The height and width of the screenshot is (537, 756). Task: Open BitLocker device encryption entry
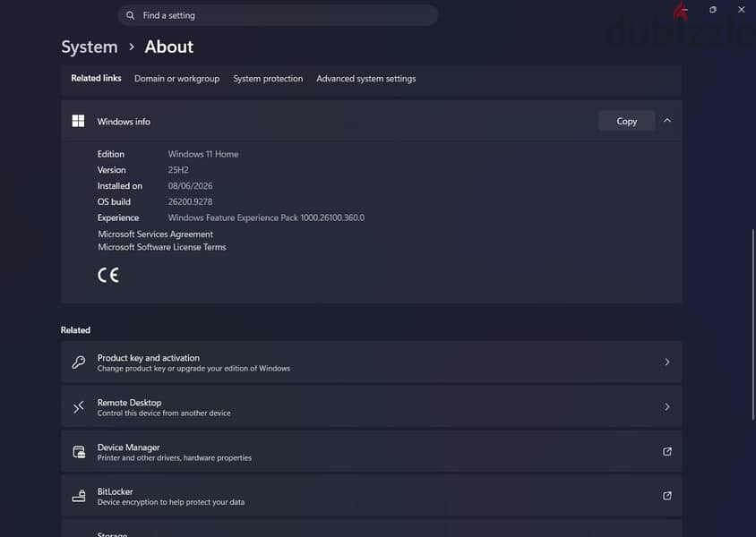tap(371, 496)
